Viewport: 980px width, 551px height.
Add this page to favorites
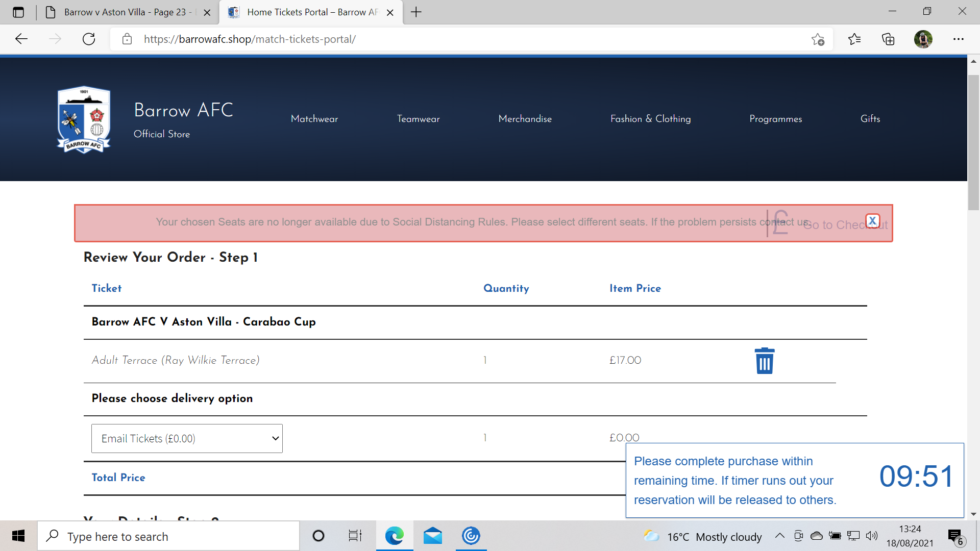[818, 39]
